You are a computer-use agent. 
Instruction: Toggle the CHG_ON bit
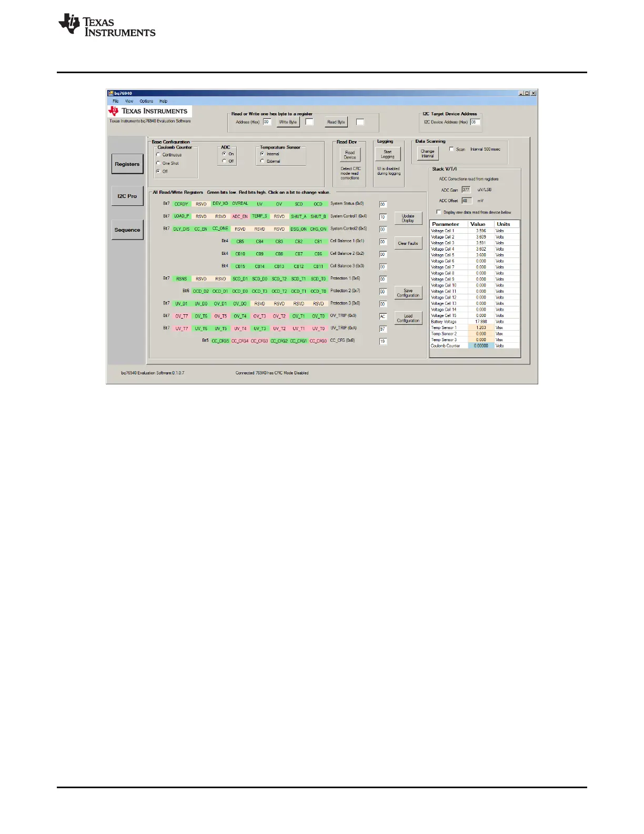[318, 229]
